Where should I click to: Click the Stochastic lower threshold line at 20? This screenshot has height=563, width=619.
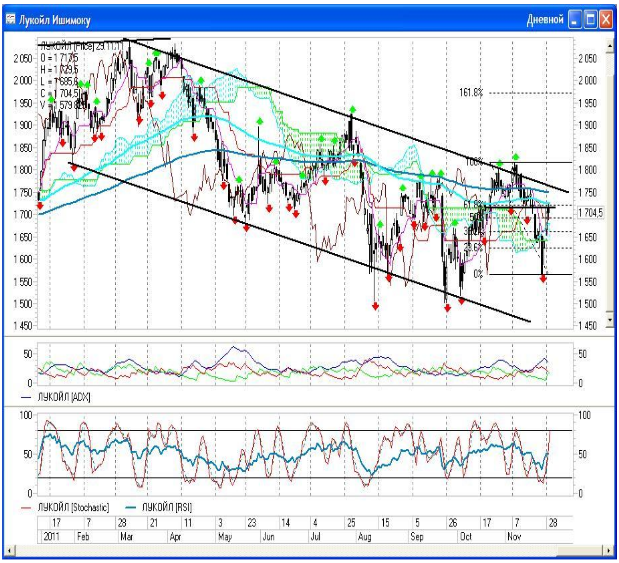point(305,478)
